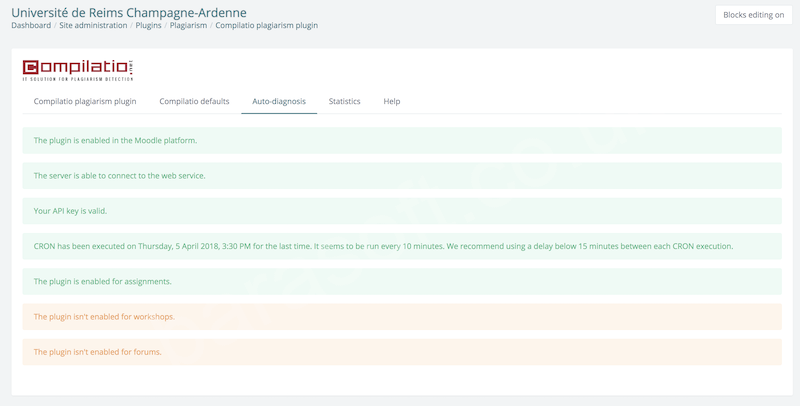
Task: Switch to Compilatio plagiarism plugin tab
Action: pos(85,101)
